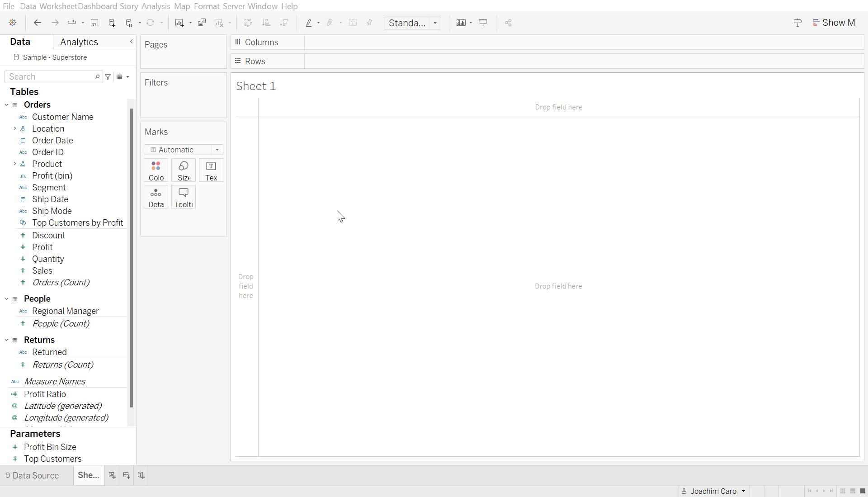Select the Data pane tab

[x=20, y=42]
